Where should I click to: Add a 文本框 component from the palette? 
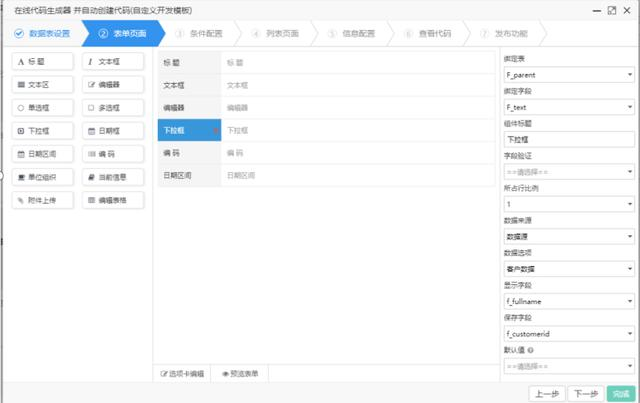point(113,62)
